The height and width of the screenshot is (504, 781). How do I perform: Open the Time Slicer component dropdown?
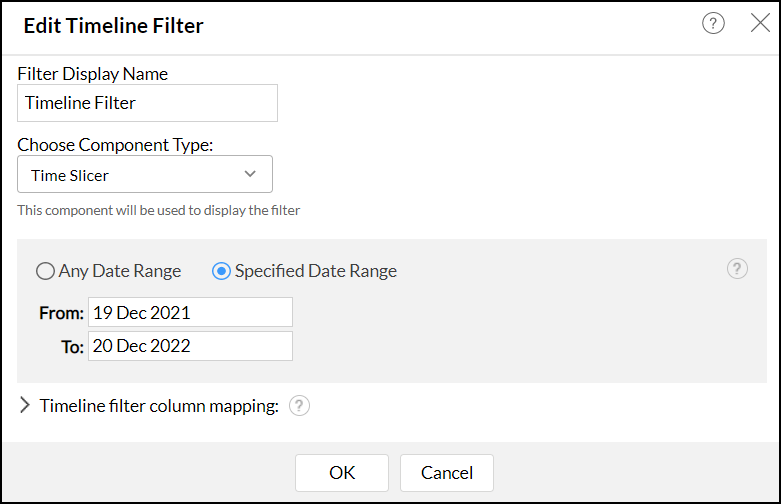[x=144, y=175]
